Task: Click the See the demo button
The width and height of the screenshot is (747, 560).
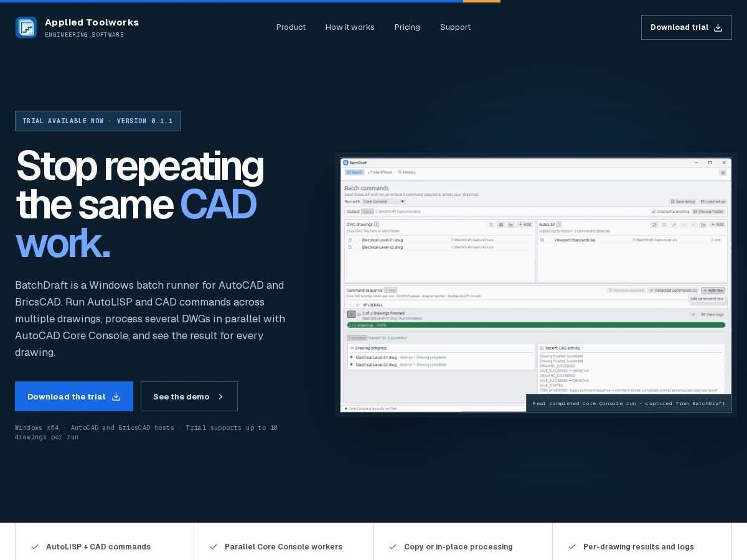Action: [x=189, y=396]
